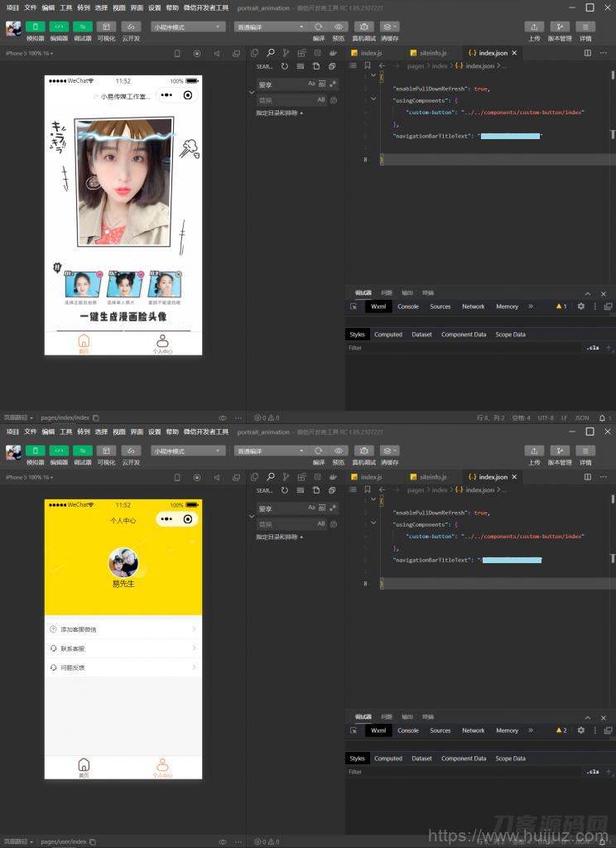Tap 联系客服 row in lower simulator
Viewport: 616px width, 848px height.
(x=123, y=648)
